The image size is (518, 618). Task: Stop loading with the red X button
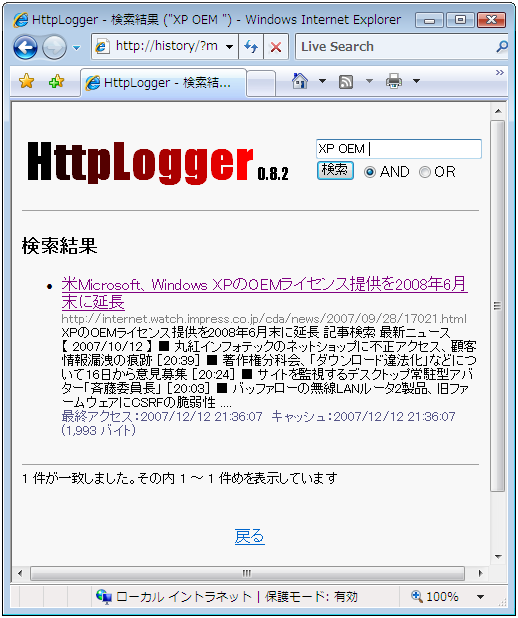[x=276, y=47]
